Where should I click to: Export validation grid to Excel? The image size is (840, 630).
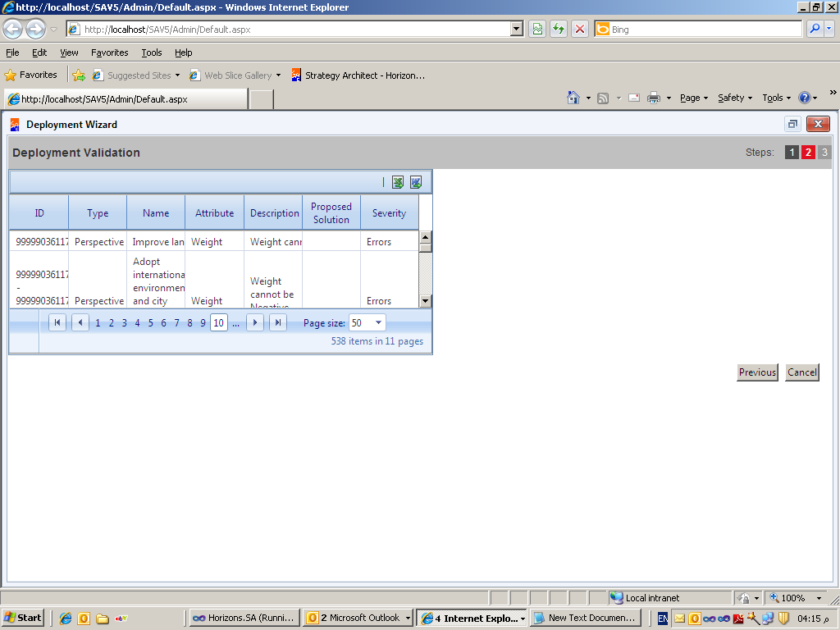pyautogui.click(x=398, y=182)
